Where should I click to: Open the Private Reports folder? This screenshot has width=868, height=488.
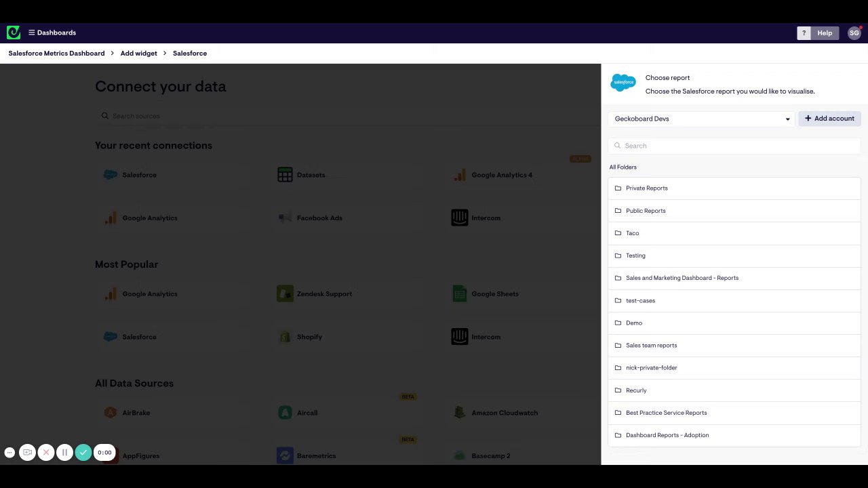point(734,188)
